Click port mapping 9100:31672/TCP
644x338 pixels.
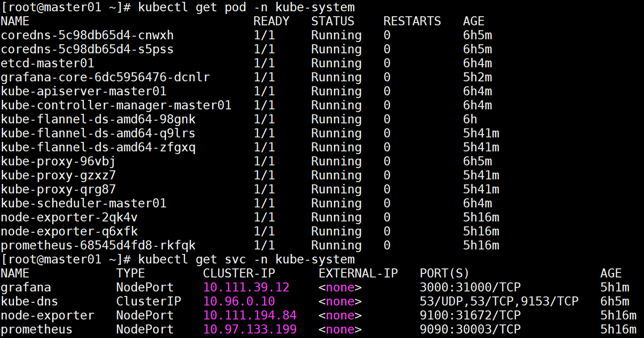tap(470, 315)
